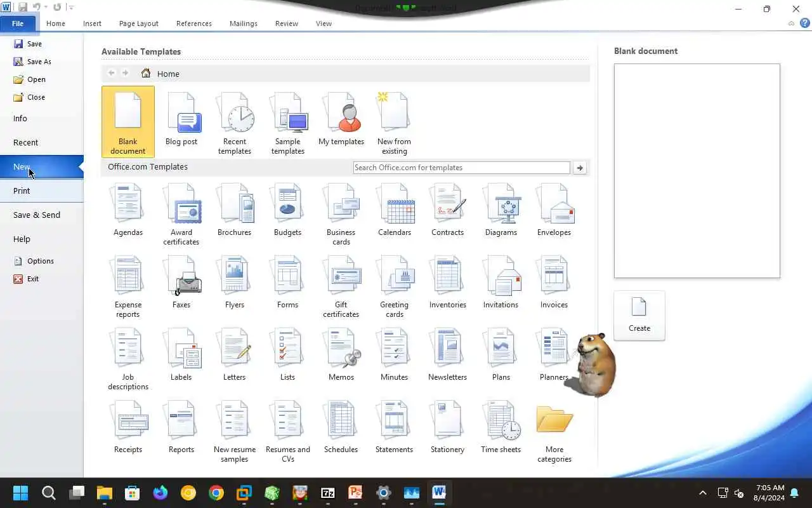Switch to the References tab
Viewport: 812px width, 508px height.
[194, 23]
